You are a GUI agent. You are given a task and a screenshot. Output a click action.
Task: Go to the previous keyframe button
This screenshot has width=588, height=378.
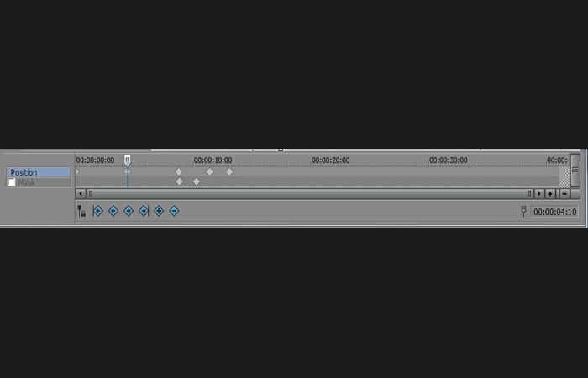pos(113,211)
